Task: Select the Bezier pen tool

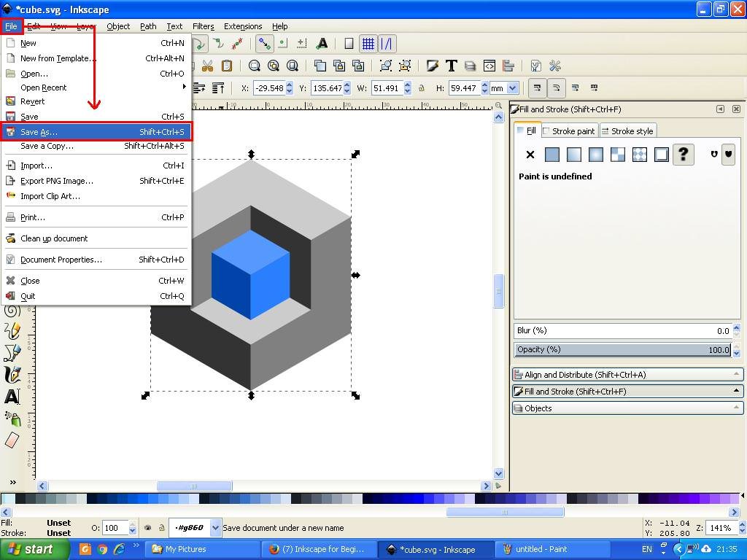Action: [x=12, y=352]
